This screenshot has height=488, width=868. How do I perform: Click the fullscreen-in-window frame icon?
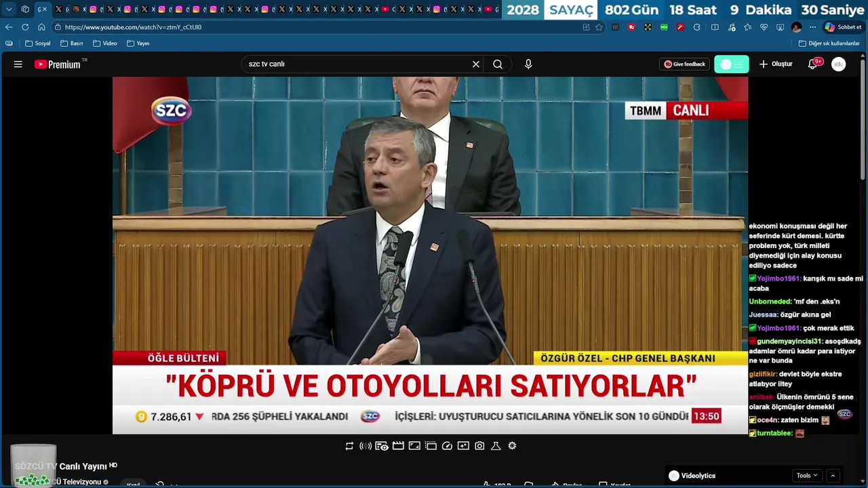414,446
